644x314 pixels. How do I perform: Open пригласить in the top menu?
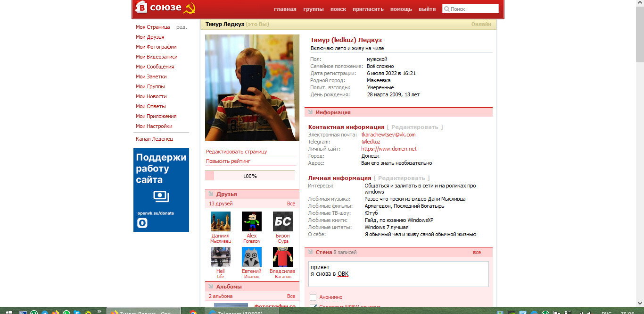[x=368, y=9]
